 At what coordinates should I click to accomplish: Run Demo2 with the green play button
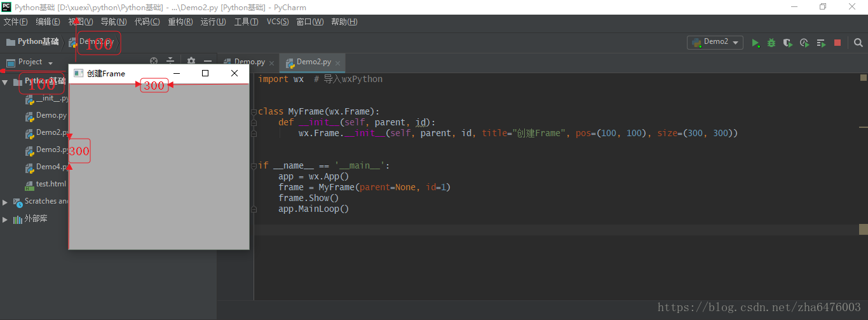756,43
